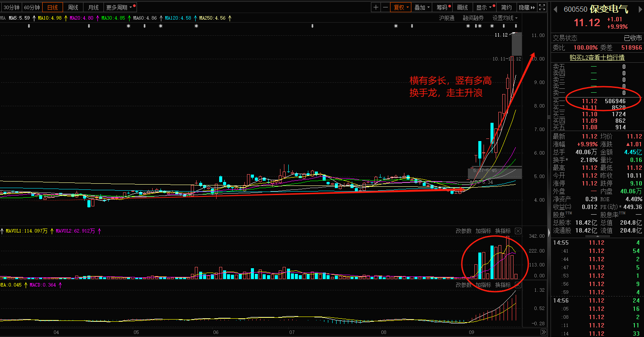Toggle 画线 drawing tools
Image resolution: width=644 pixels, height=337 pixels.
463,7
